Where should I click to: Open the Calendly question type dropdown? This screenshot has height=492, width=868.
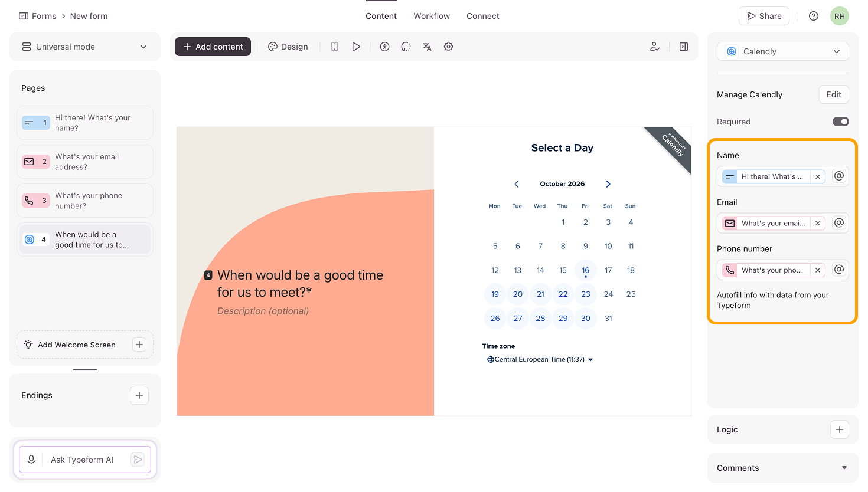tap(783, 51)
